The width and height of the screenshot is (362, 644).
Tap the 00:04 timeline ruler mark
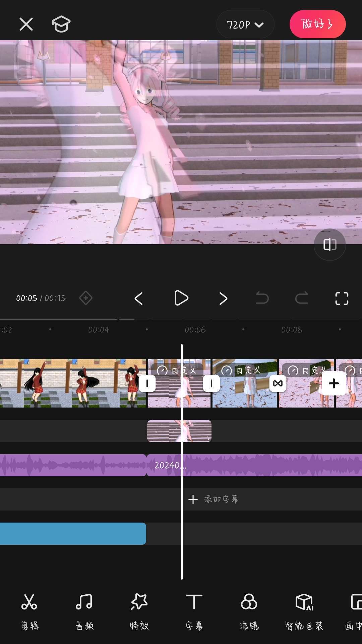point(99,330)
